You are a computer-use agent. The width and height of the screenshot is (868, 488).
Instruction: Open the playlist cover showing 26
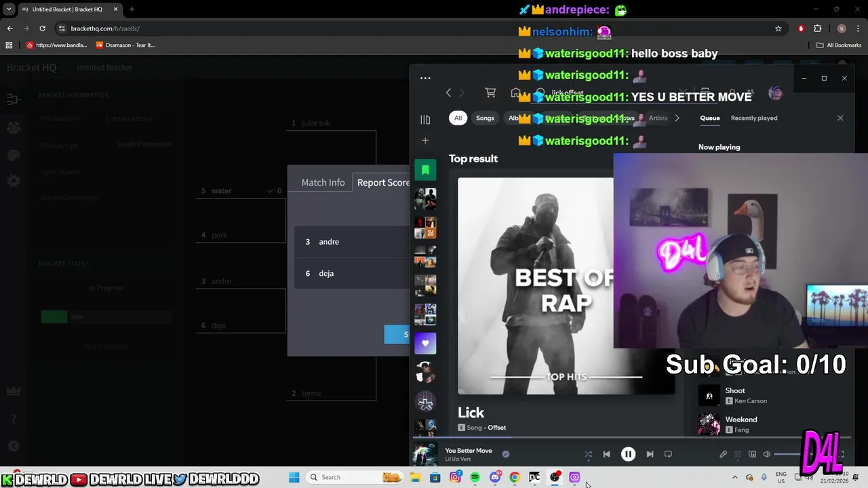click(x=425, y=228)
